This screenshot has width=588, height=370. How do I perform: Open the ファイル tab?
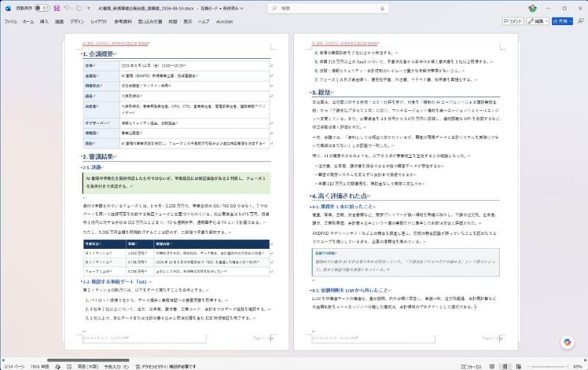click(x=10, y=22)
